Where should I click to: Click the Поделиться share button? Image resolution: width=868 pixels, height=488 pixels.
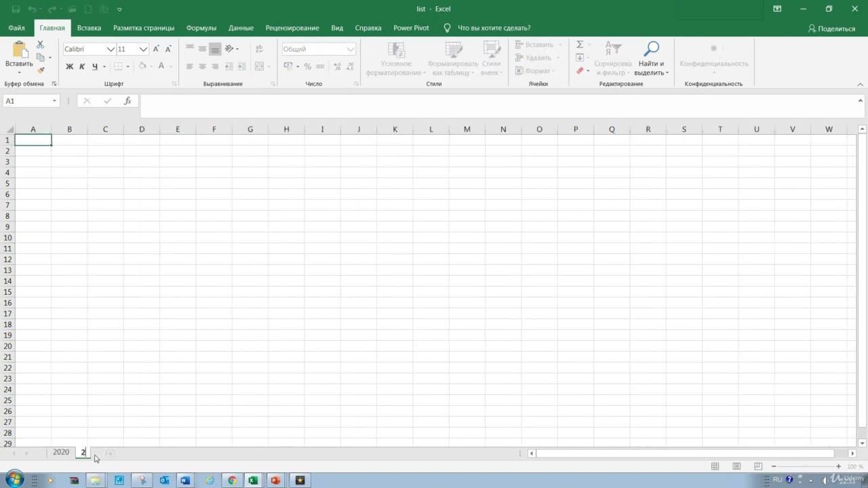(x=831, y=28)
